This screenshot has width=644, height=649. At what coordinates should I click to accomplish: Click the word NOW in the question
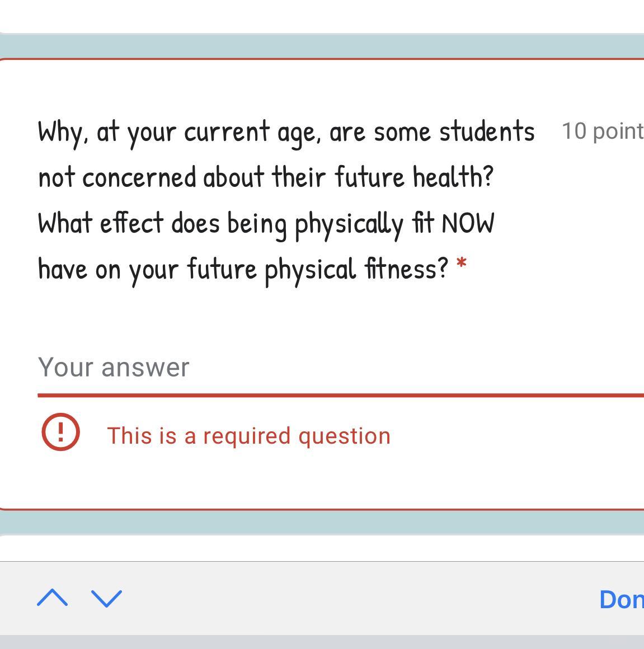click(468, 223)
